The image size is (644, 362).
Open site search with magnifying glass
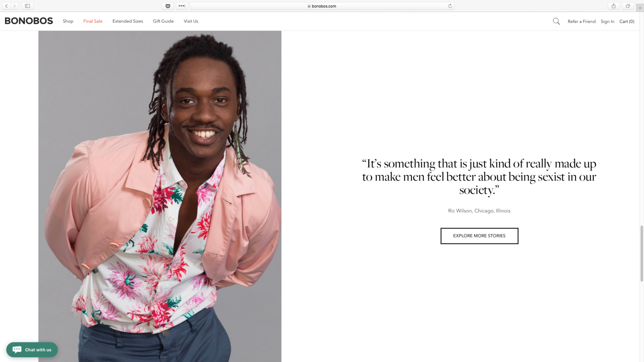pos(556,21)
